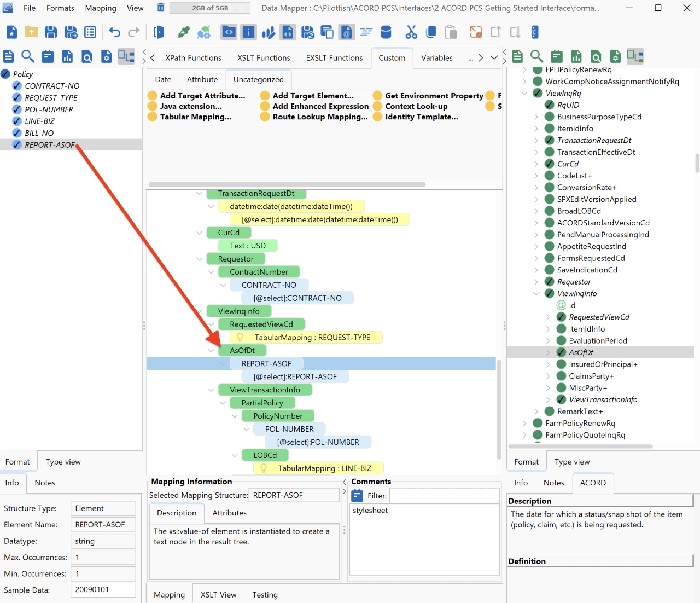Click the Save As disk-with-arrow icon
Screen dimensions: 700x603
[71, 32]
